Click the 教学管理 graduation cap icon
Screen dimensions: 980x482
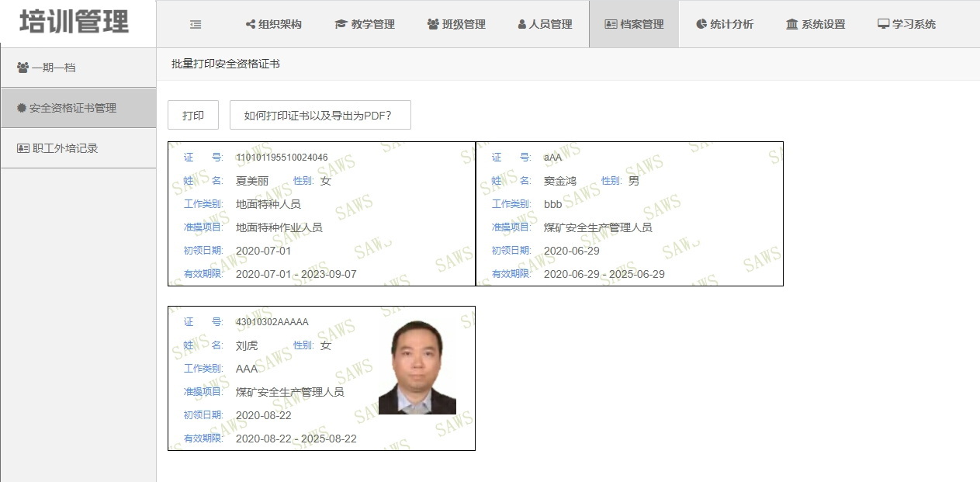[x=341, y=24]
